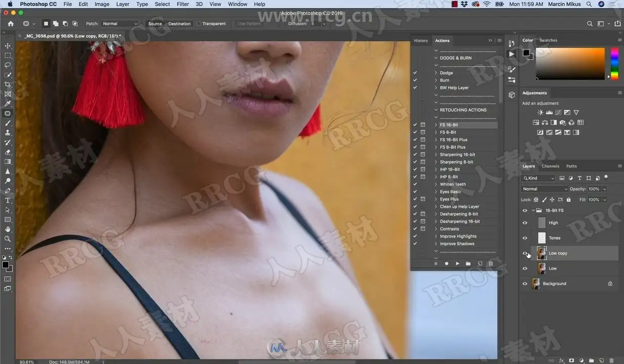
Task: Lock transparent pixels
Action: point(536,200)
